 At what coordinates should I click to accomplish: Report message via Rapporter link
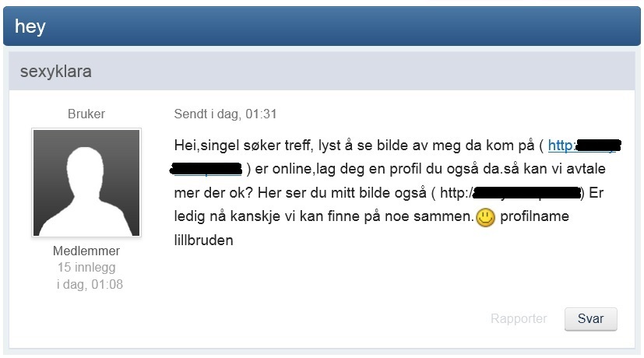pyautogui.click(x=519, y=318)
